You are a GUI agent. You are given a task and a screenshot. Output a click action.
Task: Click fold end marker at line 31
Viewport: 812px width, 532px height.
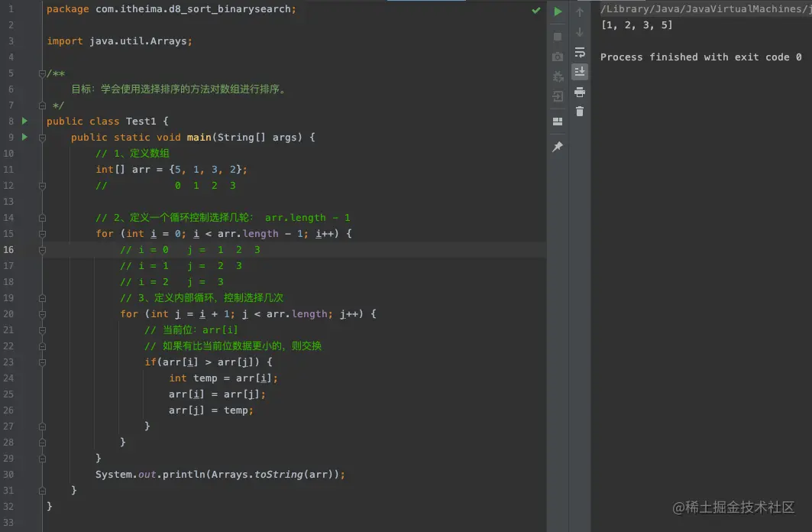pyautogui.click(x=43, y=491)
